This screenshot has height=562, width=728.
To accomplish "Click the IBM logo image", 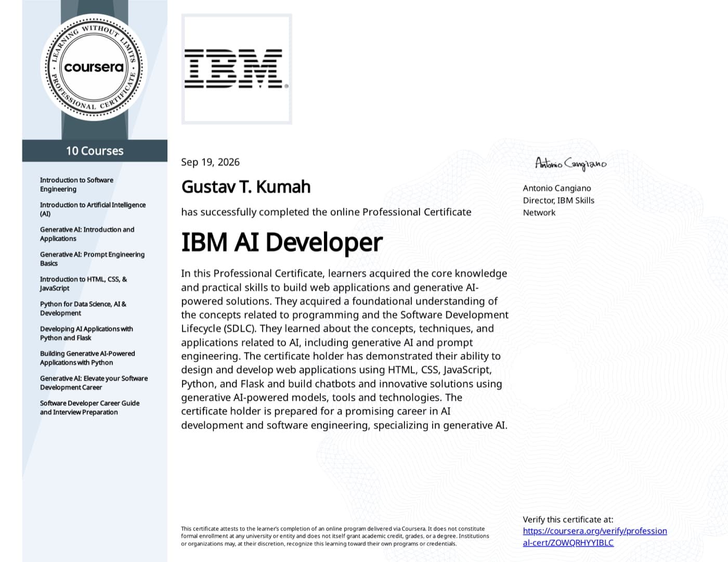I will coord(237,69).
